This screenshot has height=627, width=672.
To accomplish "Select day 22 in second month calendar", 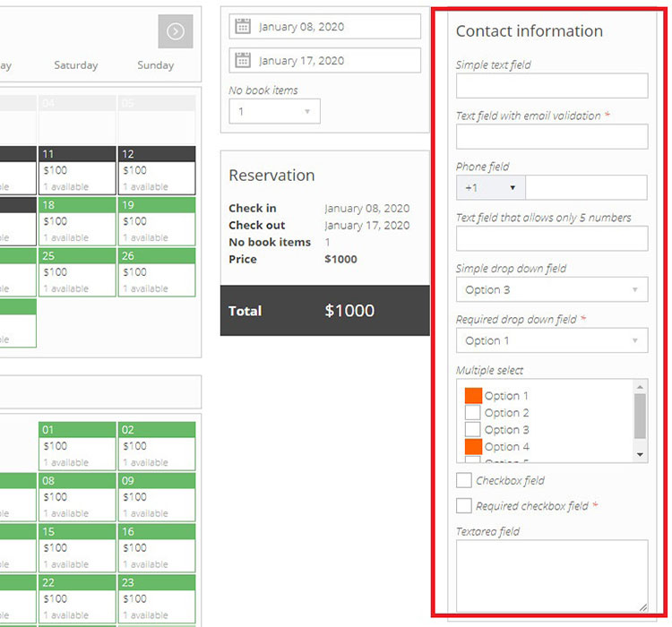I will click(77, 599).
